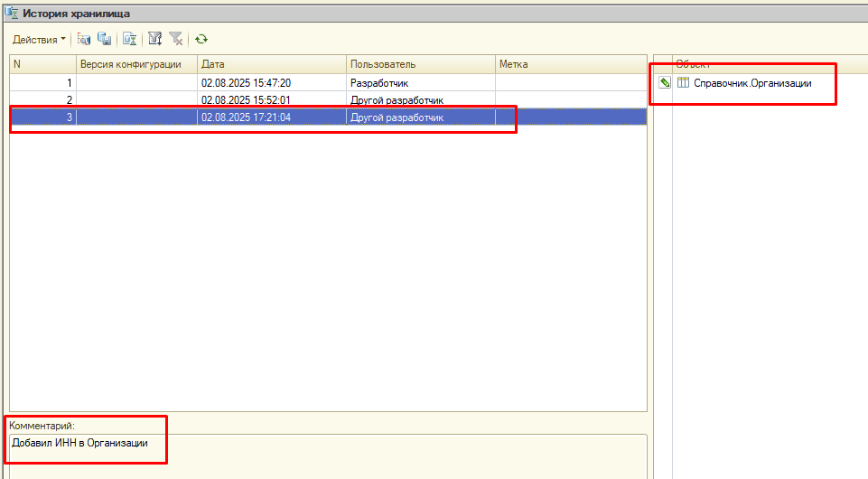
Task: Select Справочник.Организации in the object list
Action: point(752,83)
